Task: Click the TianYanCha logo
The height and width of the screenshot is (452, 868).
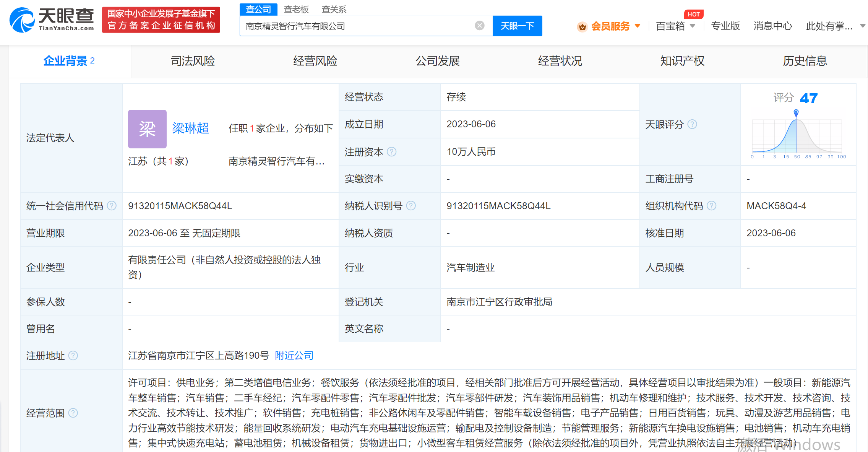Action: pos(52,20)
